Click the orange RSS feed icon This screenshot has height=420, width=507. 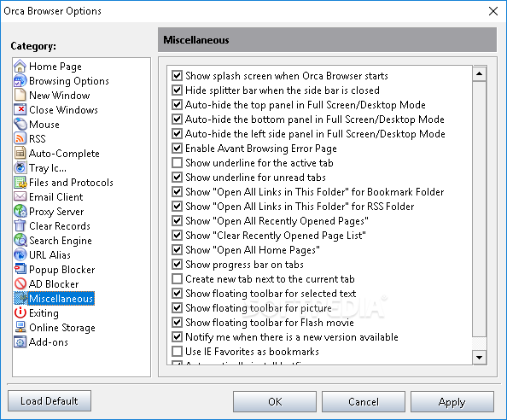(20, 138)
